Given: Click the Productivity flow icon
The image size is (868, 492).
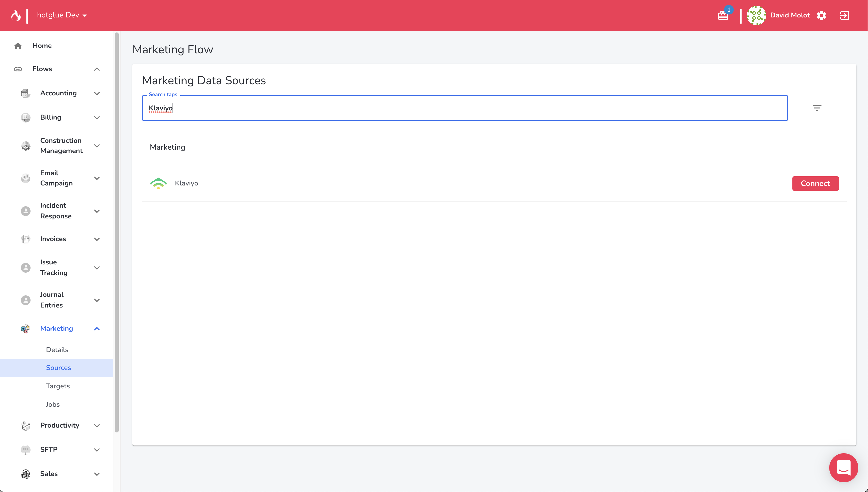Looking at the screenshot, I should (x=25, y=425).
